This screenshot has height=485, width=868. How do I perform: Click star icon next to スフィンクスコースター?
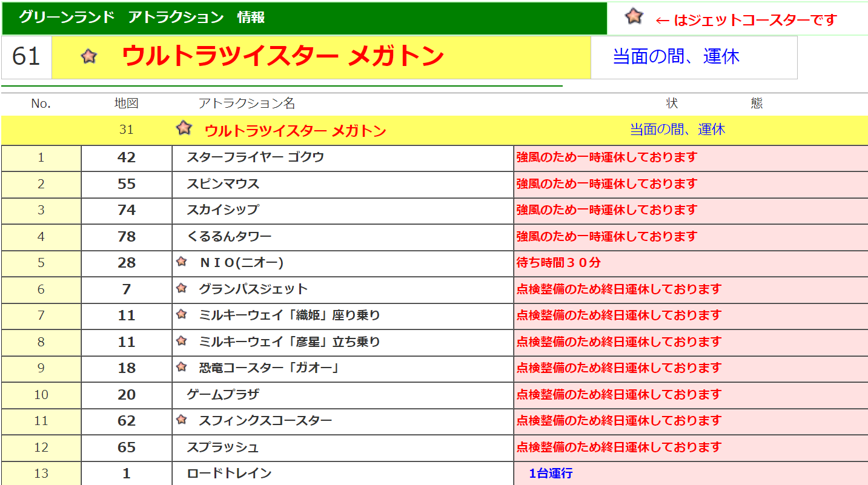(181, 420)
